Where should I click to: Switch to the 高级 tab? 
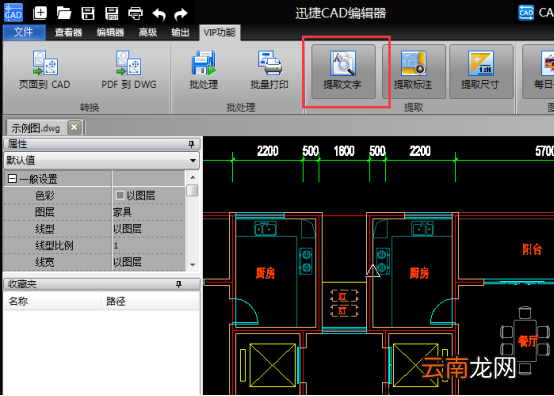click(148, 32)
